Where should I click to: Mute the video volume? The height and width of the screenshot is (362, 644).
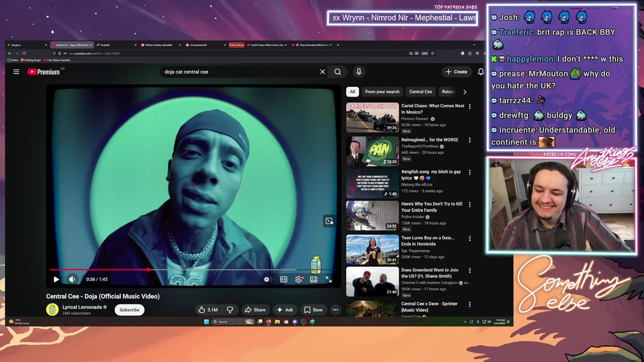pyautogui.click(x=72, y=279)
